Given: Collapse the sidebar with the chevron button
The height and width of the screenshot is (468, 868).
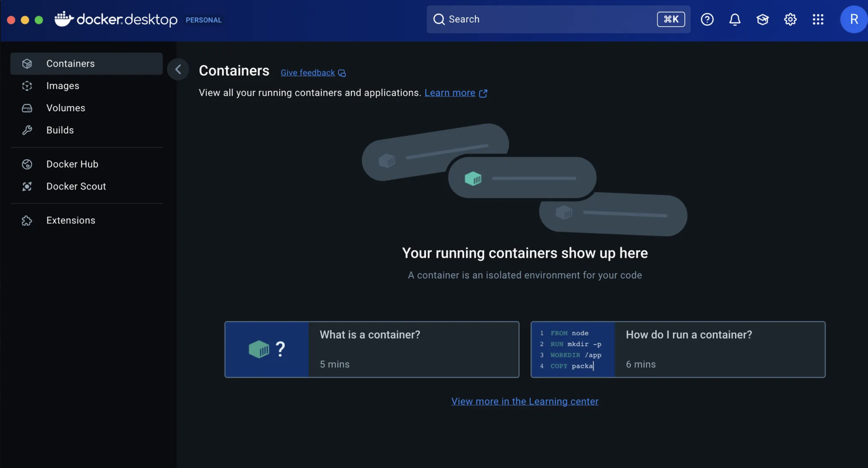Looking at the screenshot, I should (x=178, y=69).
